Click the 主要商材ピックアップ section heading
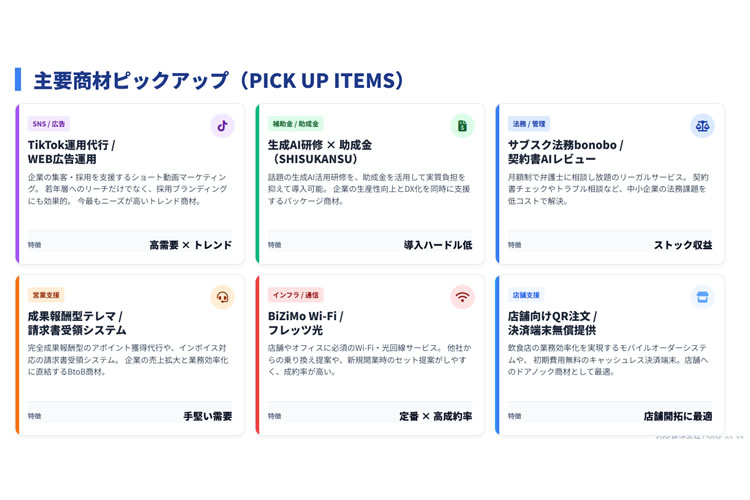Image resolution: width=750 pixels, height=500 pixels. (x=219, y=81)
